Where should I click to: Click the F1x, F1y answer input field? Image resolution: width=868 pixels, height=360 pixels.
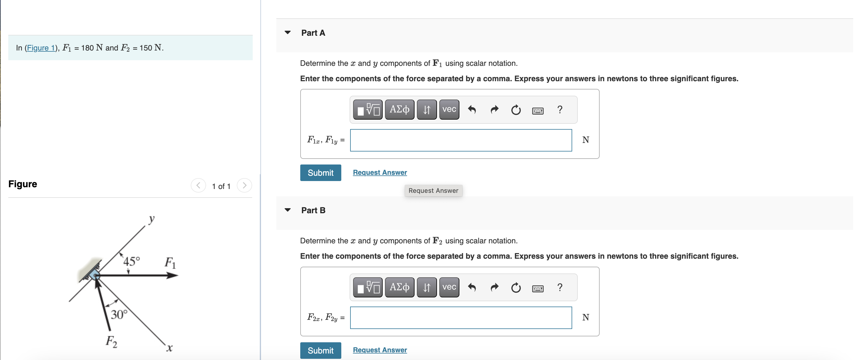461,140
